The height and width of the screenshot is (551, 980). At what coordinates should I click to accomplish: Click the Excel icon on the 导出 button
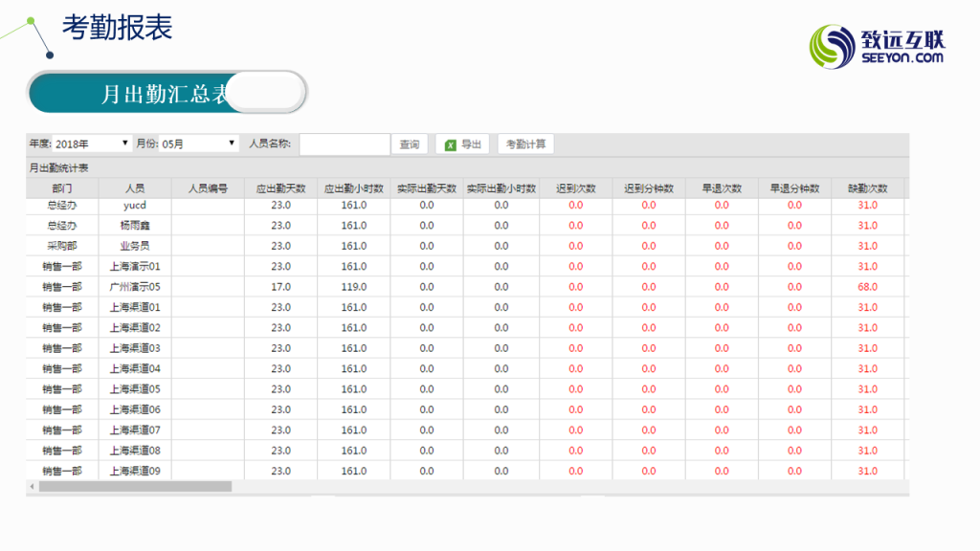[451, 144]
